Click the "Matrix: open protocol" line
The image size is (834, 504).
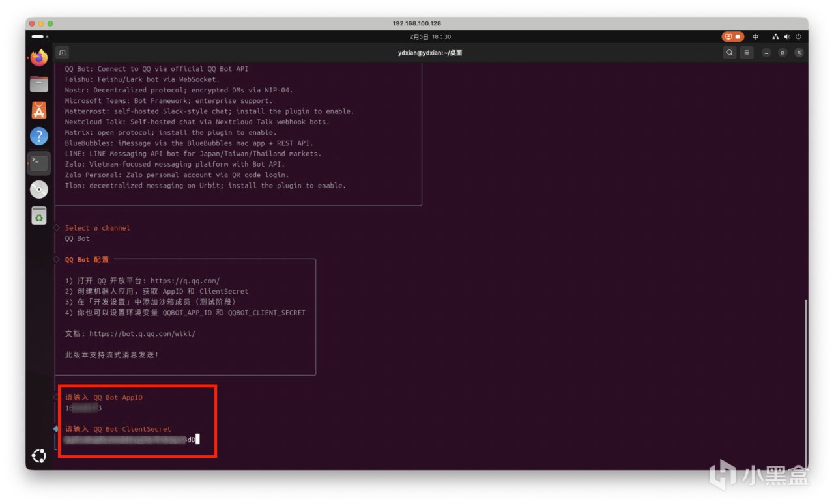point(171,132)
